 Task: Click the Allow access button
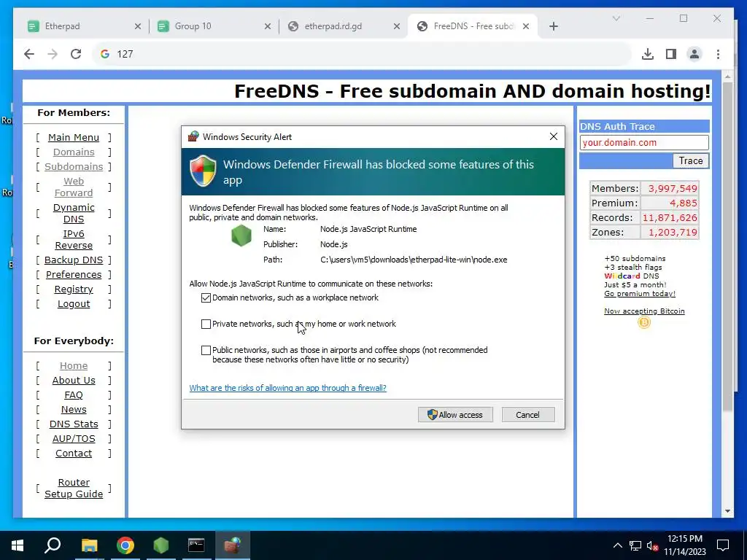click(455, 415)
